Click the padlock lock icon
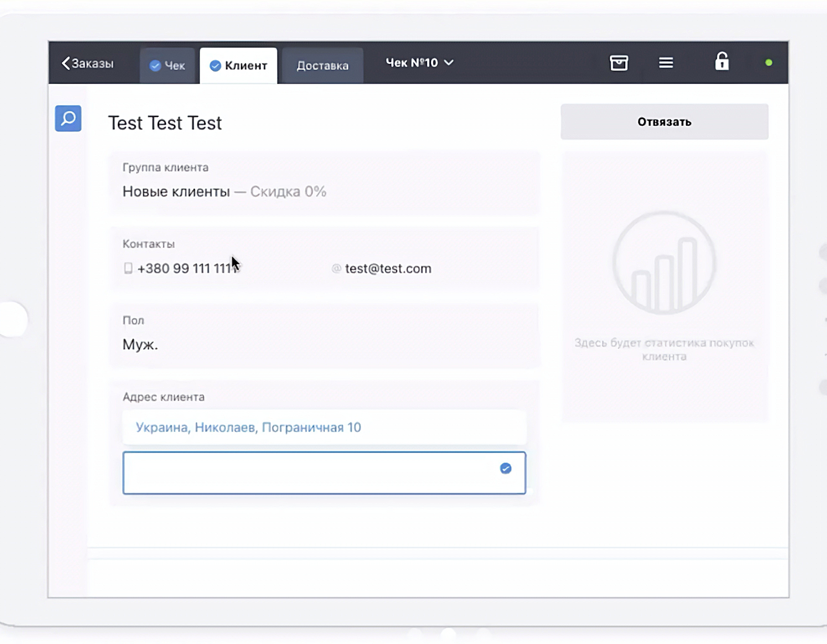Screen dimensions: 827x644 tap(722, 61)
